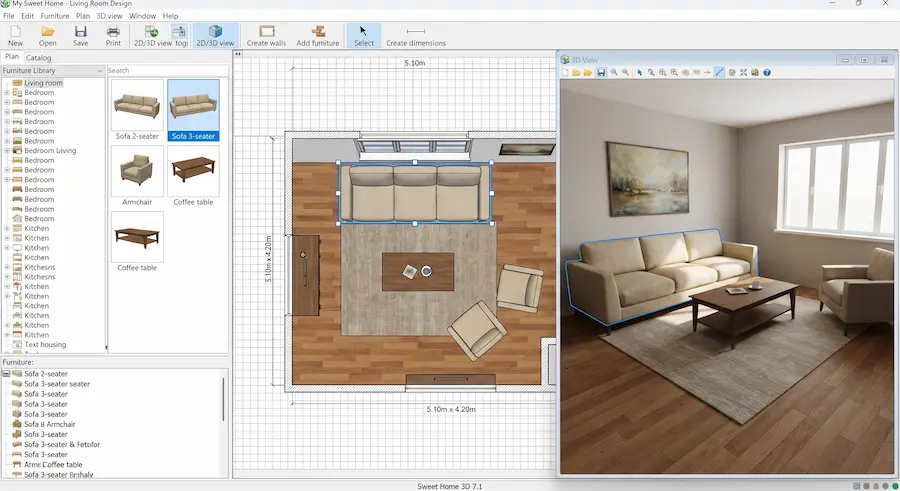Open the Furniture menu

(55, 16)
